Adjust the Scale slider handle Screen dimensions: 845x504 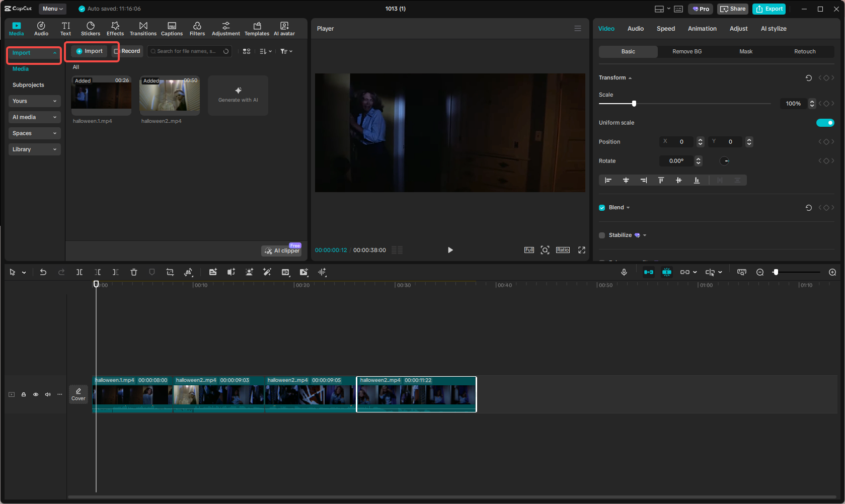(634, 104)
